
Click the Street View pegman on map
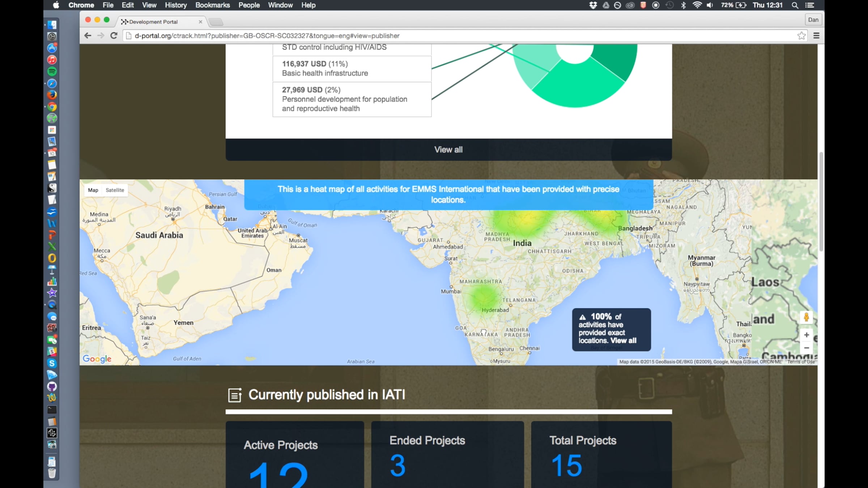pyautogui.click(x=806, y=317)
